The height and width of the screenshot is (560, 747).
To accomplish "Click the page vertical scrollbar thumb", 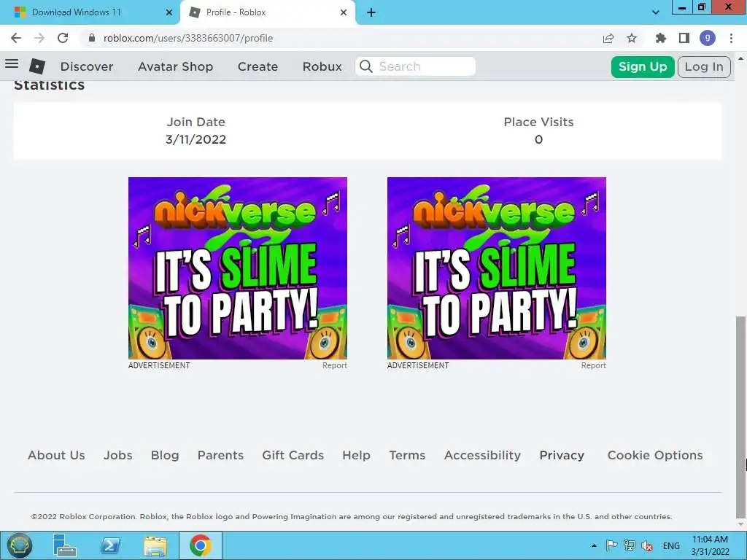I will tap(740, 416).
